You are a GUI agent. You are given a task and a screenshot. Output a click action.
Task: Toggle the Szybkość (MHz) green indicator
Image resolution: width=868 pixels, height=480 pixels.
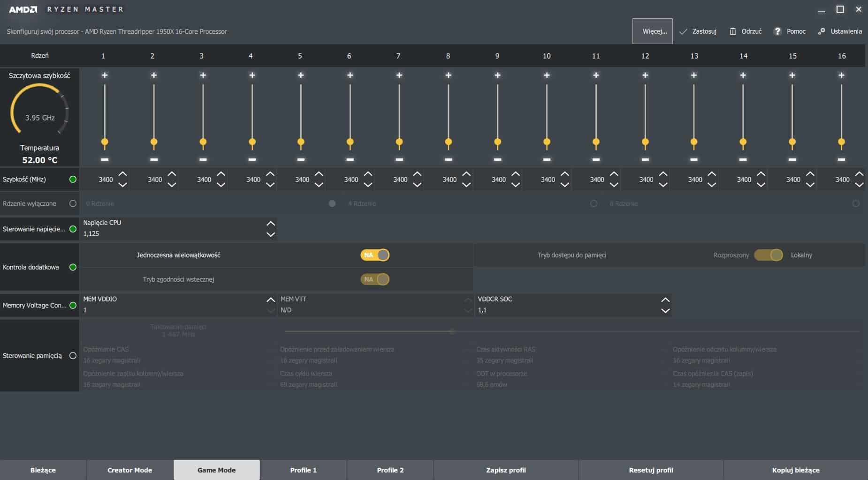73,179
